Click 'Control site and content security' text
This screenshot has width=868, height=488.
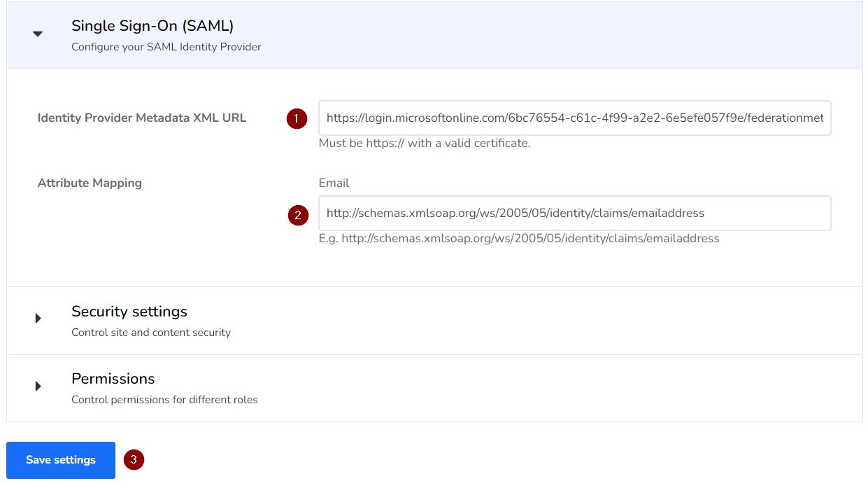coord(151,333)
